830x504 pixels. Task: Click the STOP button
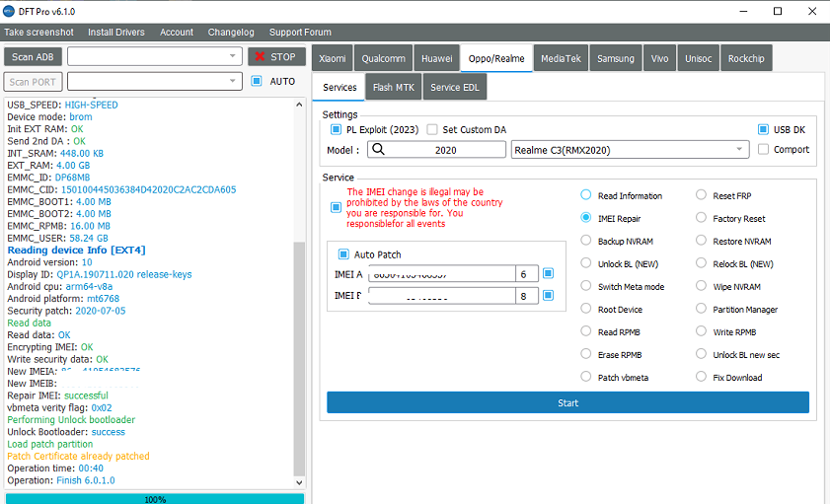(276, 56)
